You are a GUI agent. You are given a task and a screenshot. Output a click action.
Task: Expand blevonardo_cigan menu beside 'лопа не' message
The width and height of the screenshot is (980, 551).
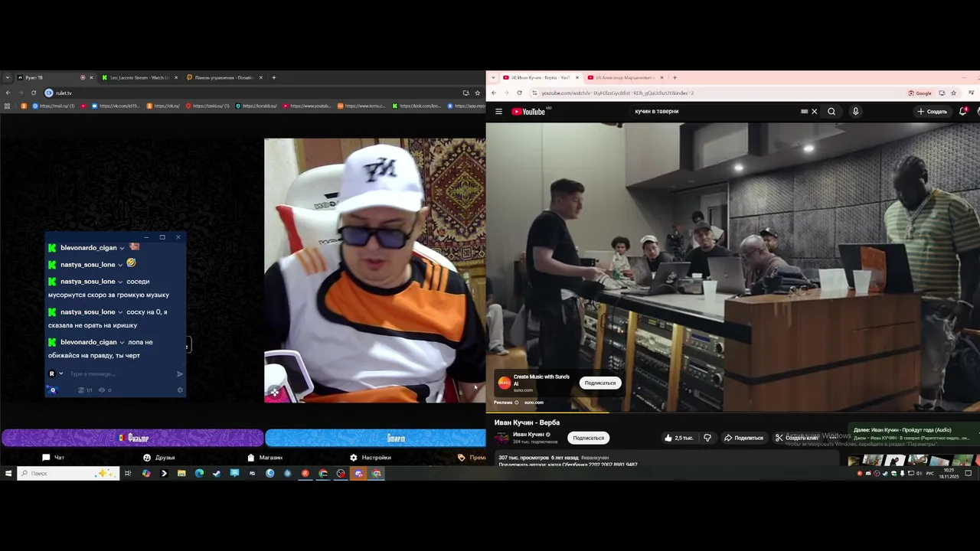coord(122,342)
